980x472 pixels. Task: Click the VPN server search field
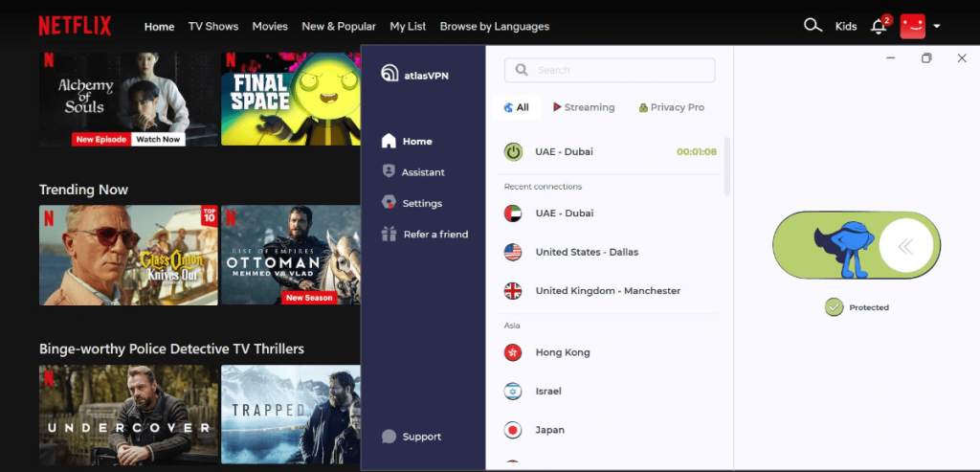click(x=610, y=70)
